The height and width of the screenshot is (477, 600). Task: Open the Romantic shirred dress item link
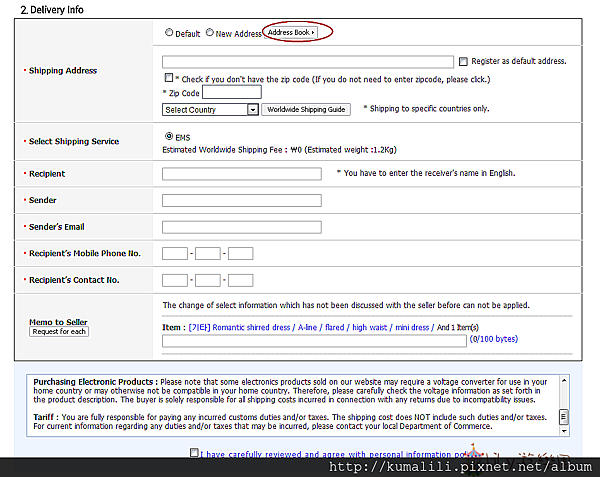click(x=311, y=327)
